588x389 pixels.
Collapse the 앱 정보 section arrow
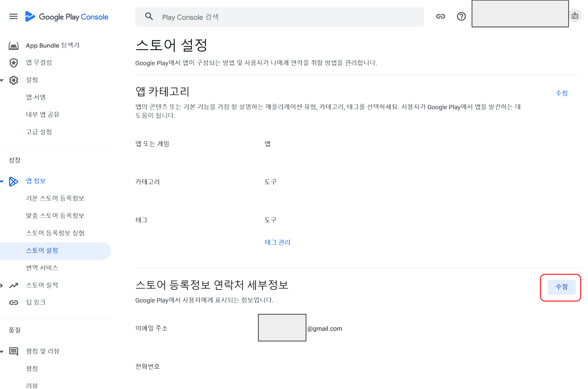2,181
